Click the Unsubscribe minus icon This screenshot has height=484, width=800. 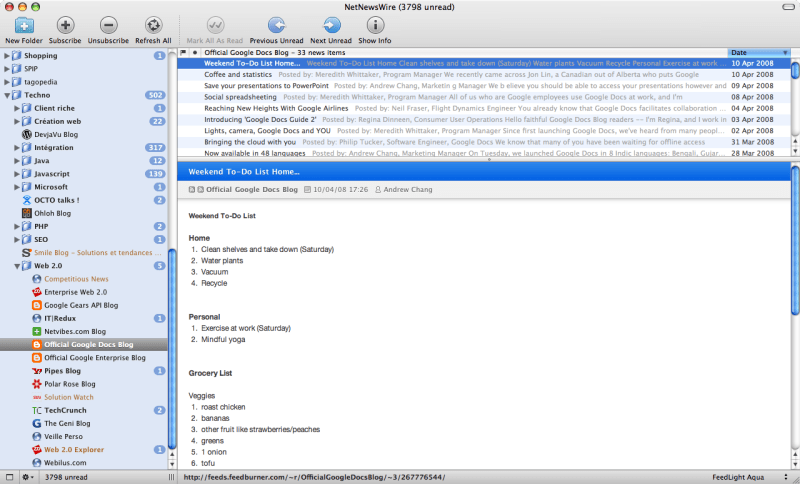click(108, 24)
